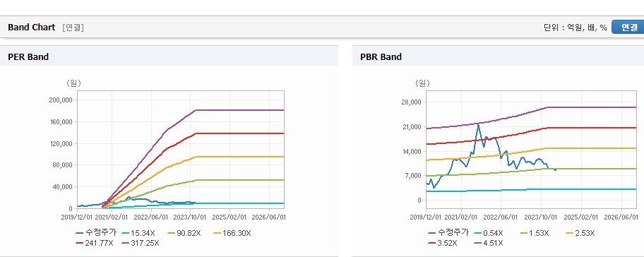Click 2022/06/01 on the PBR chart axis
Screen dimensions: 644x257
click(x=501, y=217)
